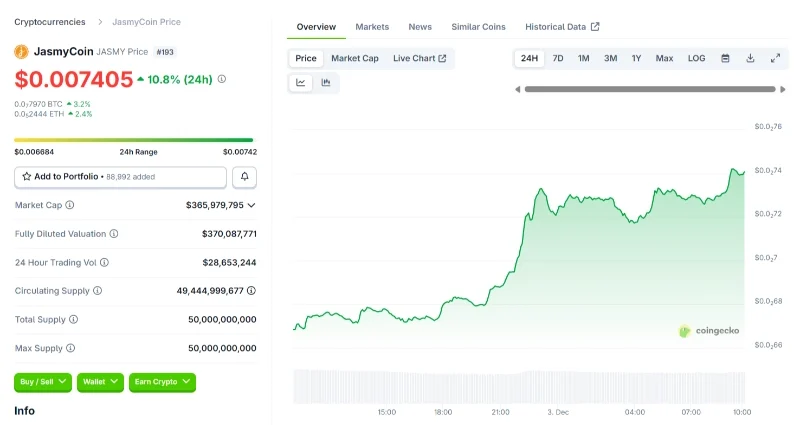Click the price alert bell icon
The height and width of the screenshot is (425, 800).
point(244,177)
